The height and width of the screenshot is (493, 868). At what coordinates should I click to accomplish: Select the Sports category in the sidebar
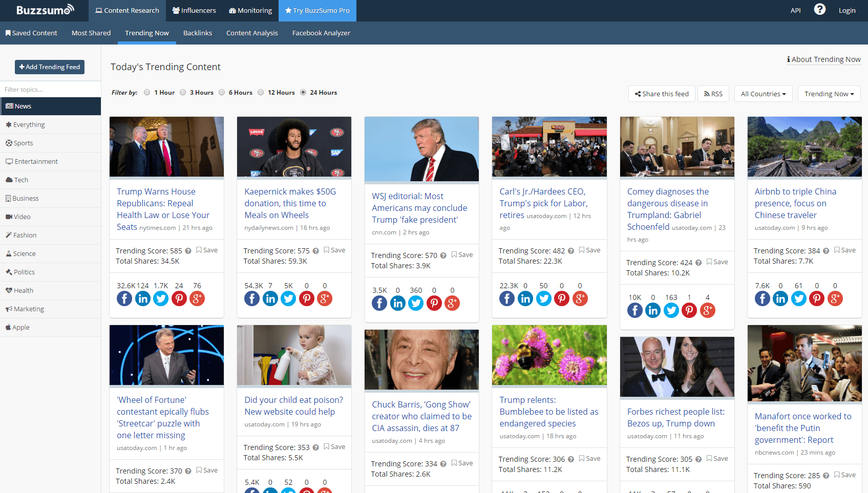click(23, 143)
